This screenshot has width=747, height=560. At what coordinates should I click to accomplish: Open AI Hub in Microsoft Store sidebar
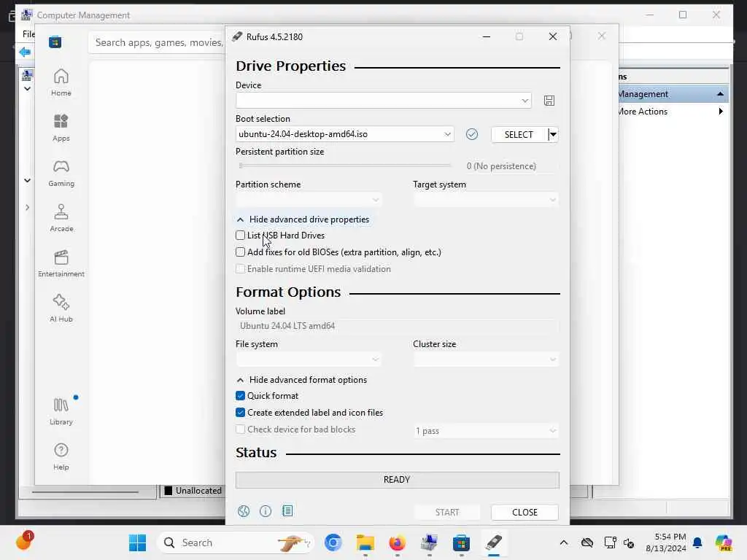coord(61,309)
